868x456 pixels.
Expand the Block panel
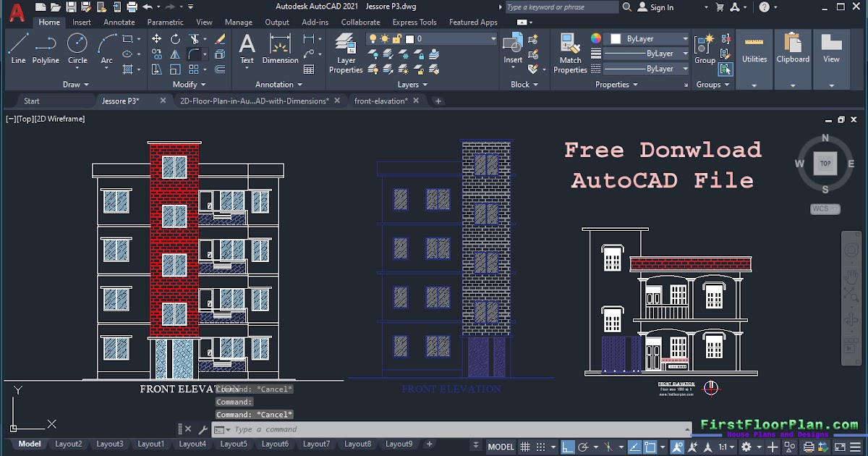coord(524,85)
